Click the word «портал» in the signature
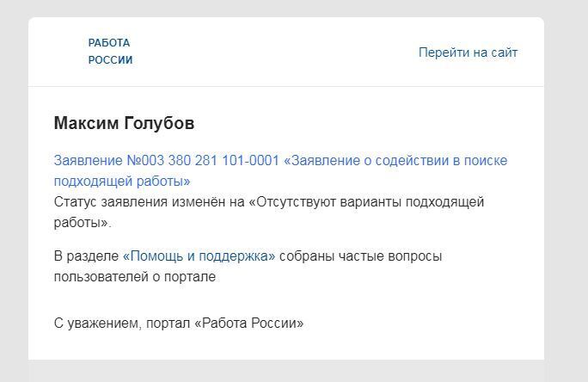Image resolution: width=588 pixels, height=382 pixels. point(168,323)
